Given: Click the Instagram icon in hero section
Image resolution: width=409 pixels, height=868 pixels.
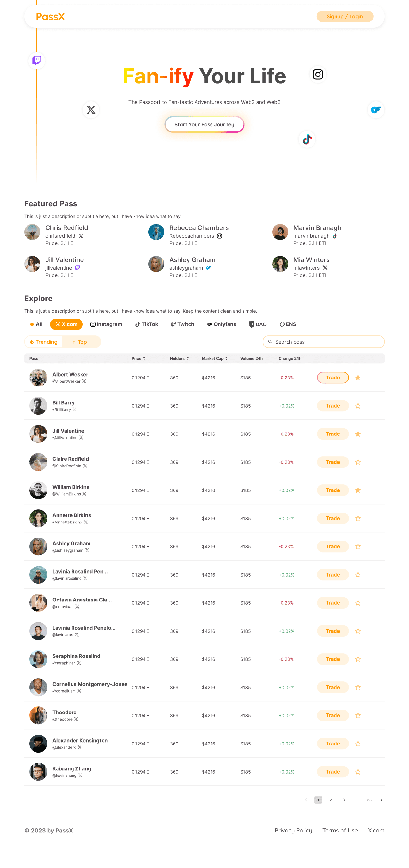Looking at the screenshot, I should (318, 74).
